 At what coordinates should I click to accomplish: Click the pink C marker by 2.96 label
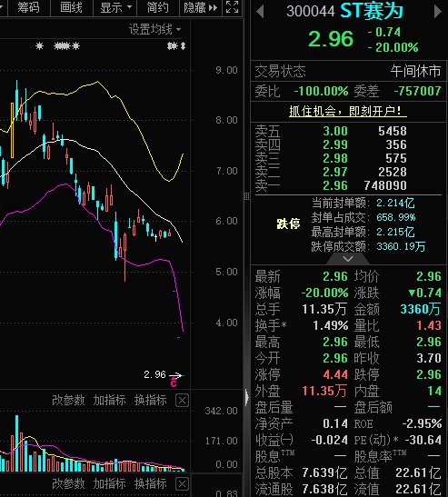pos(174,383)
